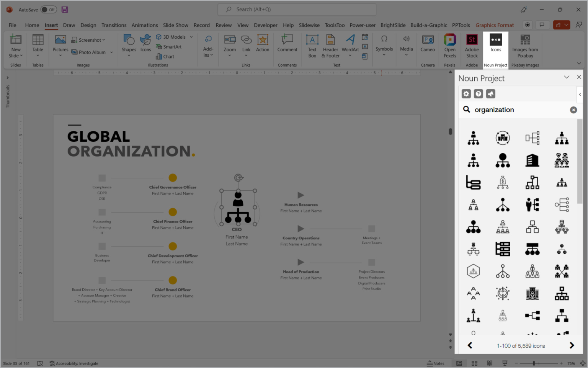Switch to Slide Sorter view
Screen dimensions: 588x368
pos(474,363)
